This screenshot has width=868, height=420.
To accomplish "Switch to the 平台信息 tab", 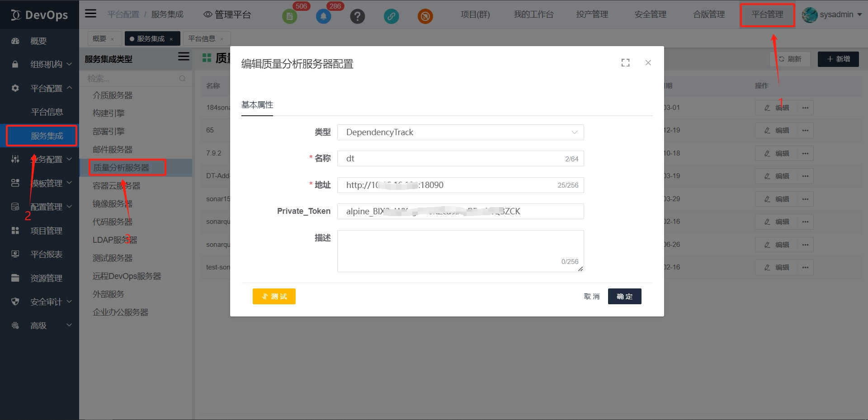I will pyautogui.click(x=202, y=39).
